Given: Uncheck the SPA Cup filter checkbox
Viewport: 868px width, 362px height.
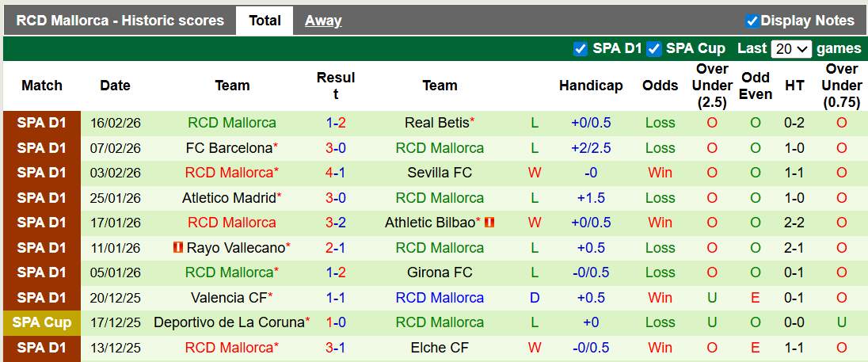Looking at the screenshot, I should (x=654, y=48).
